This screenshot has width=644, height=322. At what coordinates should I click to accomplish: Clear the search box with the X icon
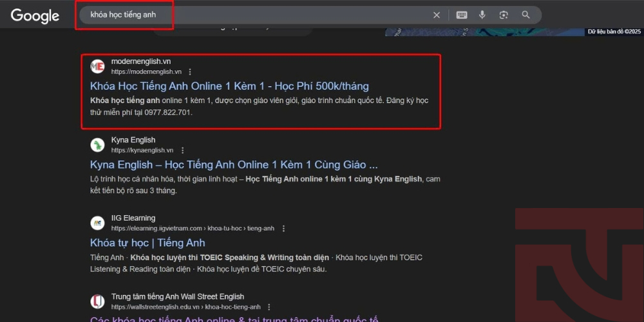[437, 15]
